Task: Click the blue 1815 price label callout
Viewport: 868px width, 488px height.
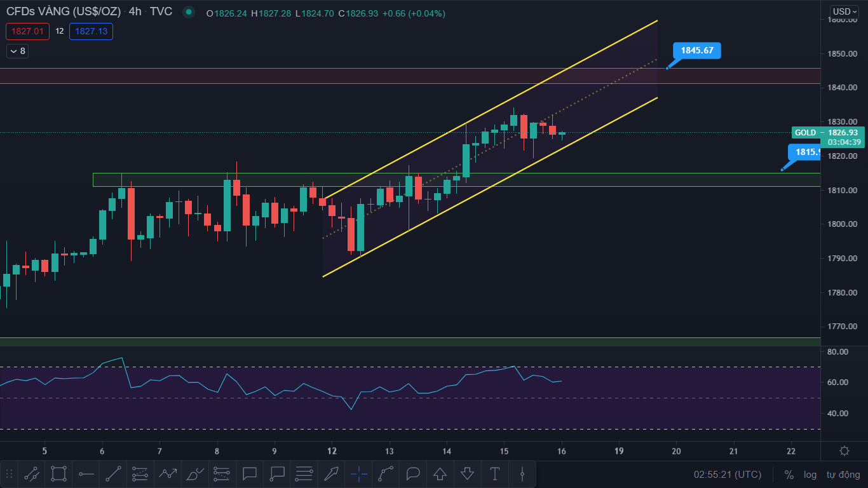Action: 804,152
